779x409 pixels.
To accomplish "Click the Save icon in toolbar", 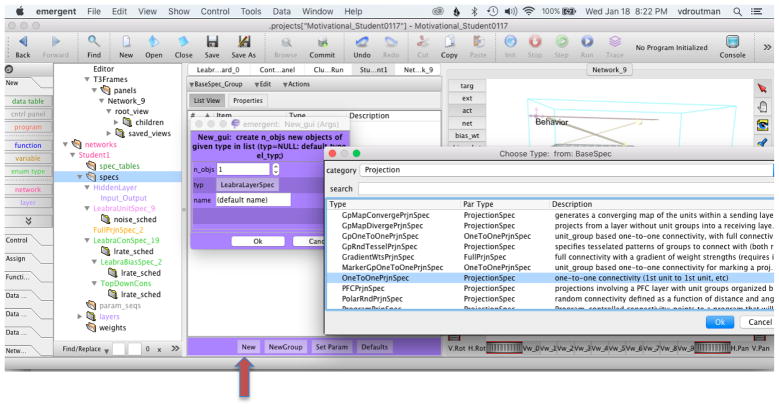I will point(212,42).
